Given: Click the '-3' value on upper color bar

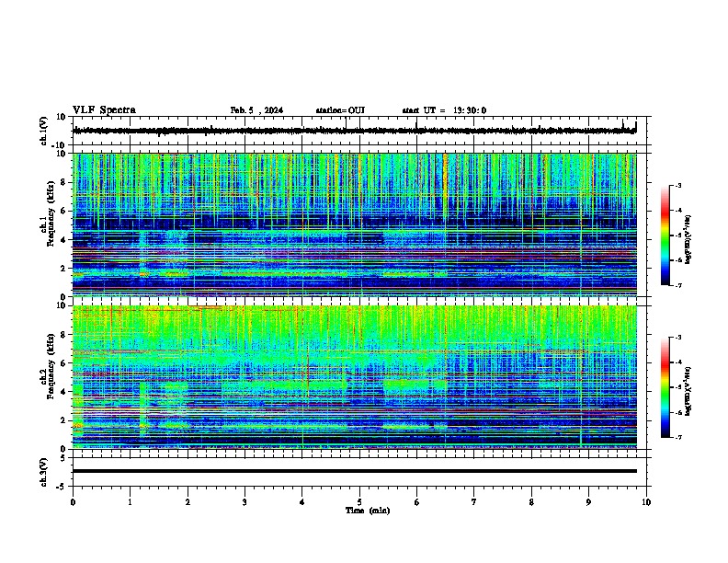Looking at the screenshot, I should [677, 185].
